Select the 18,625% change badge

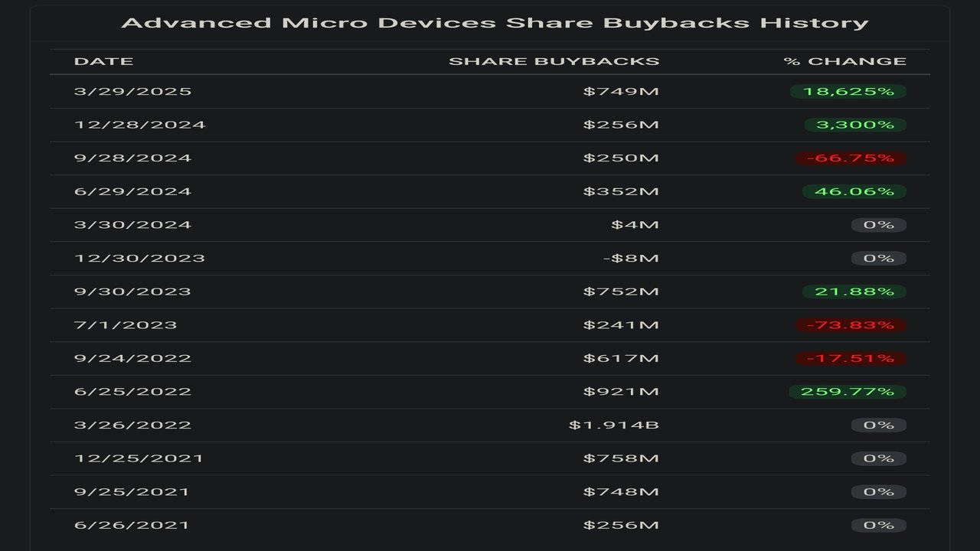pos(848,92)
